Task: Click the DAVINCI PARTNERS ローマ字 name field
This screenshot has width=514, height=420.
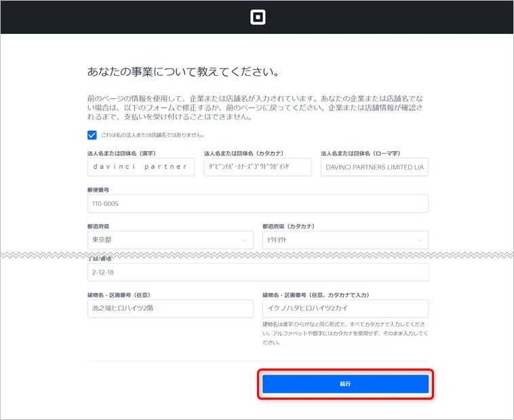Action: click(374, 167)
